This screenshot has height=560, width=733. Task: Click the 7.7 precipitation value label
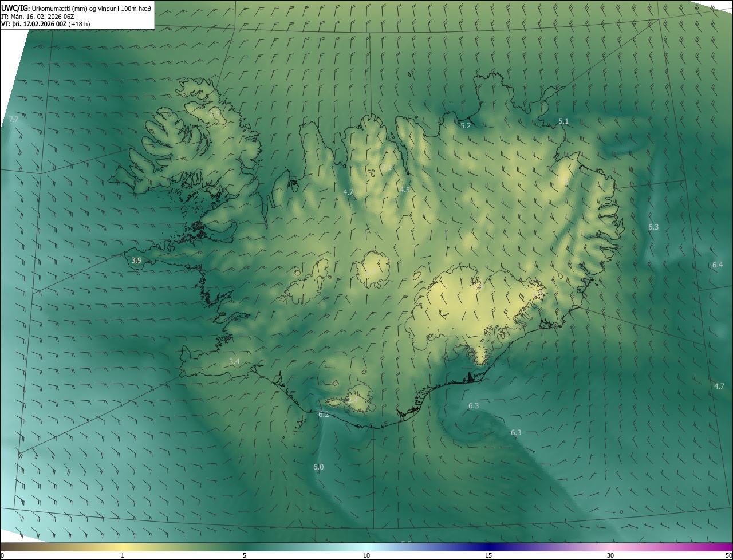(x=14, y=119)
